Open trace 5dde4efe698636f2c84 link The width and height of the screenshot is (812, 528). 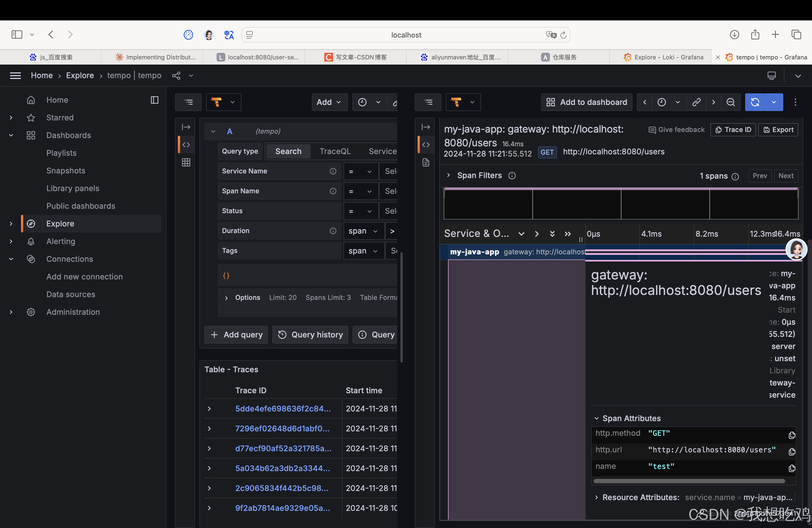(x=283, y=408)
